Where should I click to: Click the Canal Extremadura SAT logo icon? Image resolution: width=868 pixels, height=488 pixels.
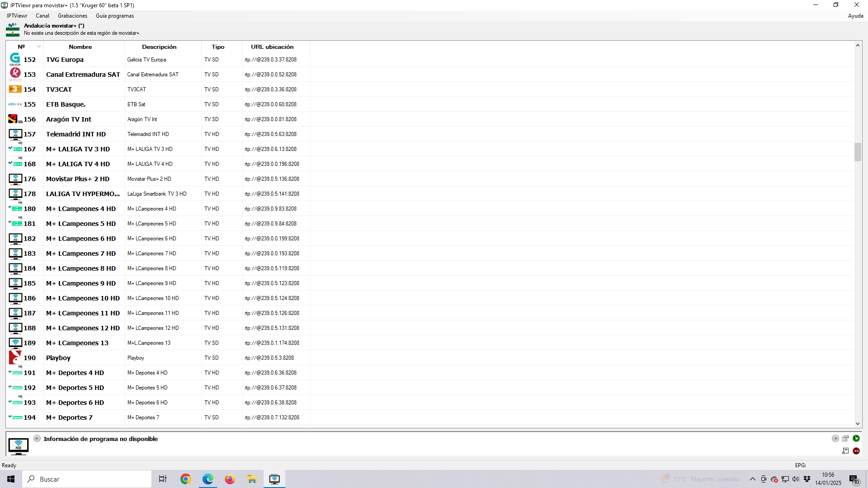coord(15,74)
